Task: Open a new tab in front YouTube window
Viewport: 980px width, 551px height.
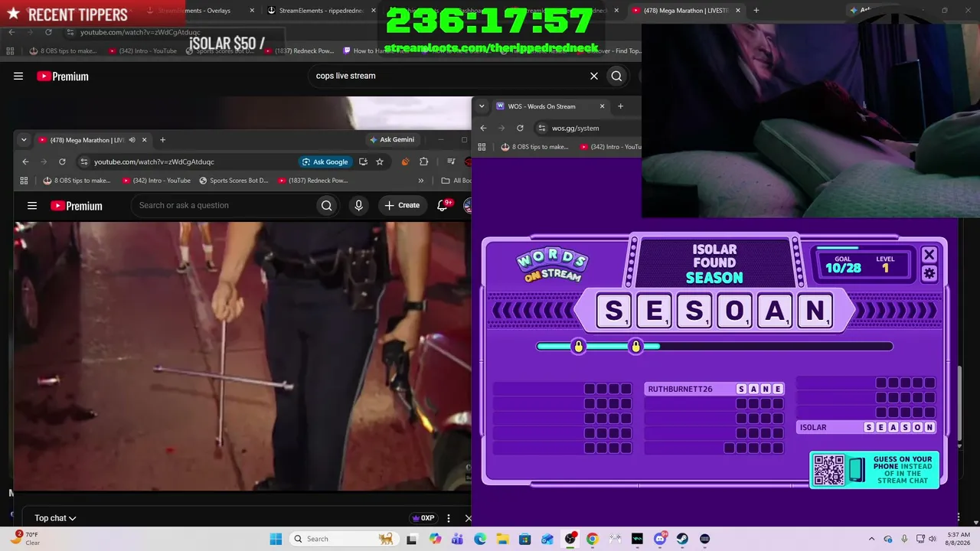Action: click(162, 140)
